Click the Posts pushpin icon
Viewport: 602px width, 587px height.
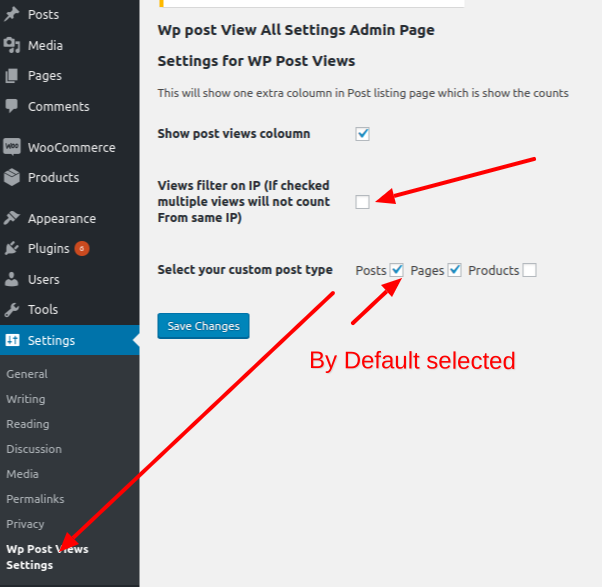coord(12,15)
